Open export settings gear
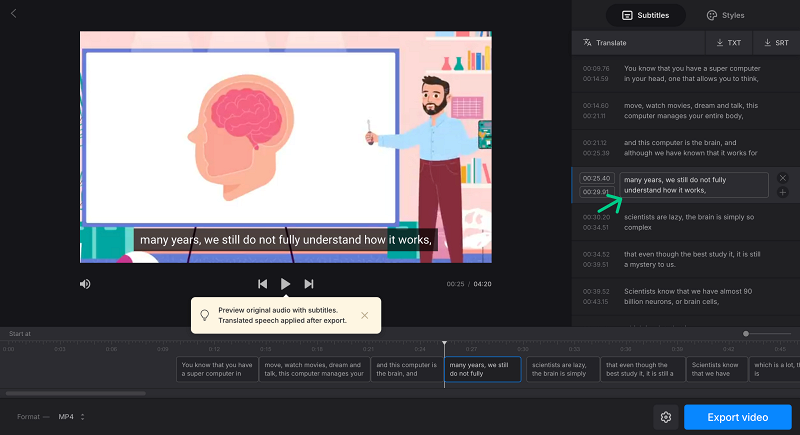Image resolution: width=800 pixels, height=435 pixels. coord(666,417)
